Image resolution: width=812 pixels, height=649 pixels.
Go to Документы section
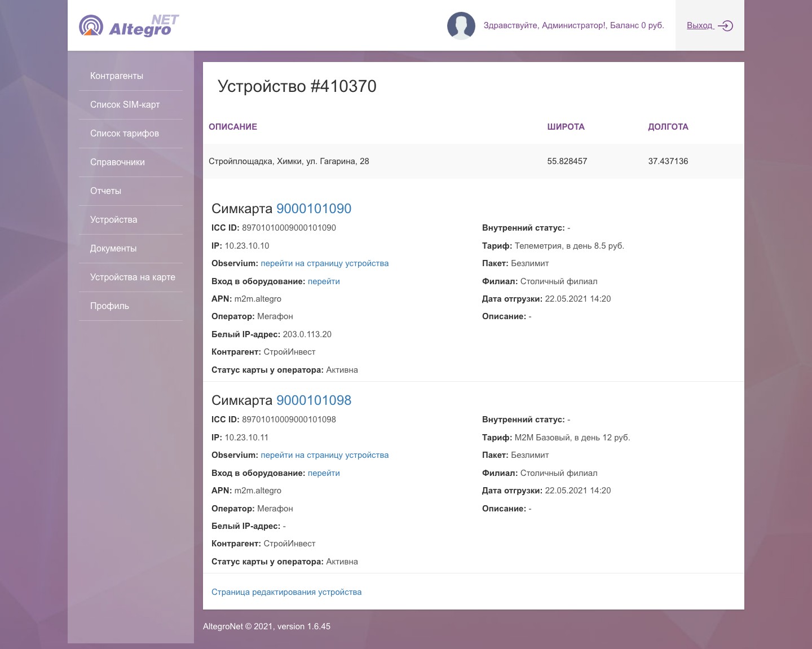click(113, 249)
